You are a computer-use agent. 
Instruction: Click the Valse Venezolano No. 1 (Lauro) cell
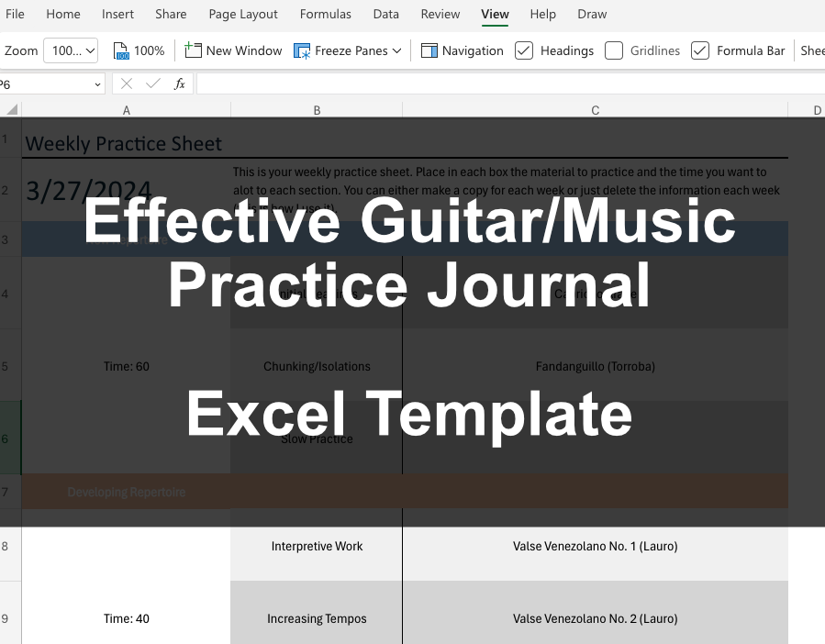click(595, 546)
